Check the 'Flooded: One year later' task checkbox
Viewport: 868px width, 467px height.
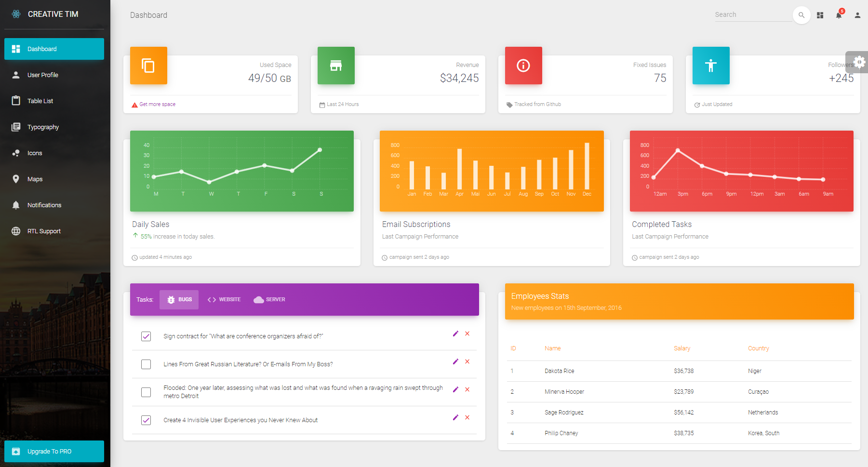coord(146,392)
